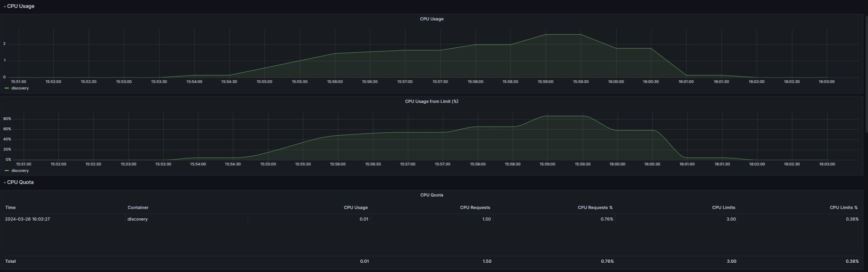The height and width of the screenshot is (272, 868).
Task: Click the Total row 0.01 usage value
Action: pos(364,261)
